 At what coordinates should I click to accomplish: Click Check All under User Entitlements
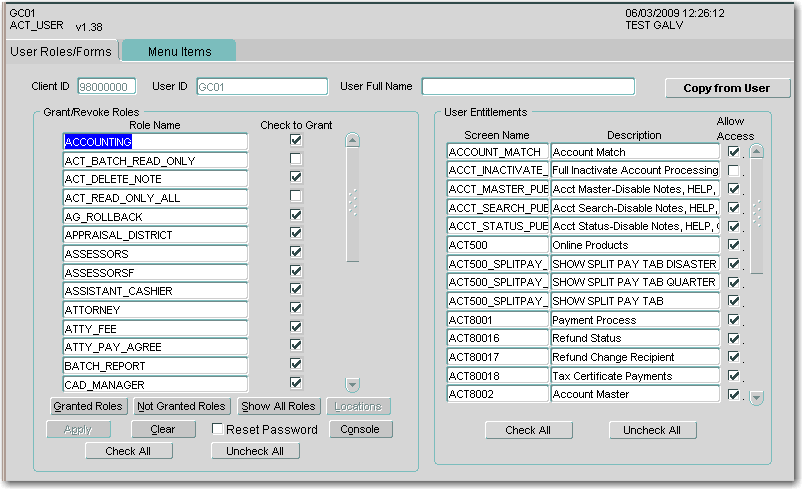pyautogui.click(x=528, y=430)
